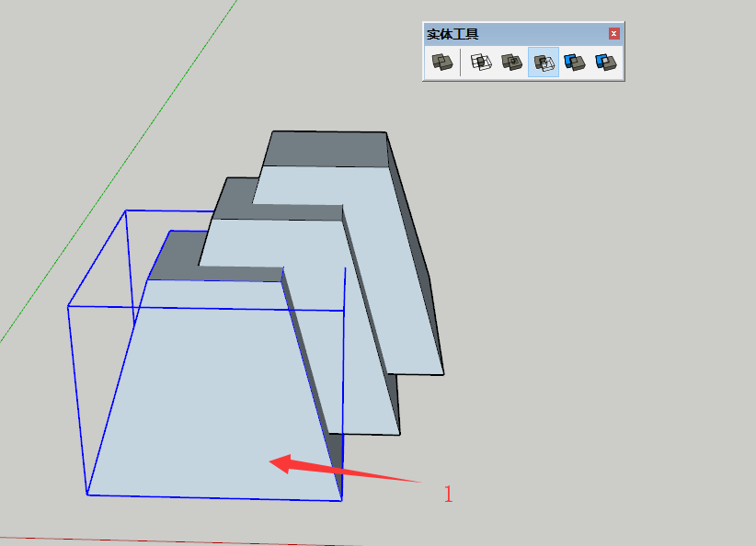
Task: Select the Trim solid tool
Action: tap(575, 63)
